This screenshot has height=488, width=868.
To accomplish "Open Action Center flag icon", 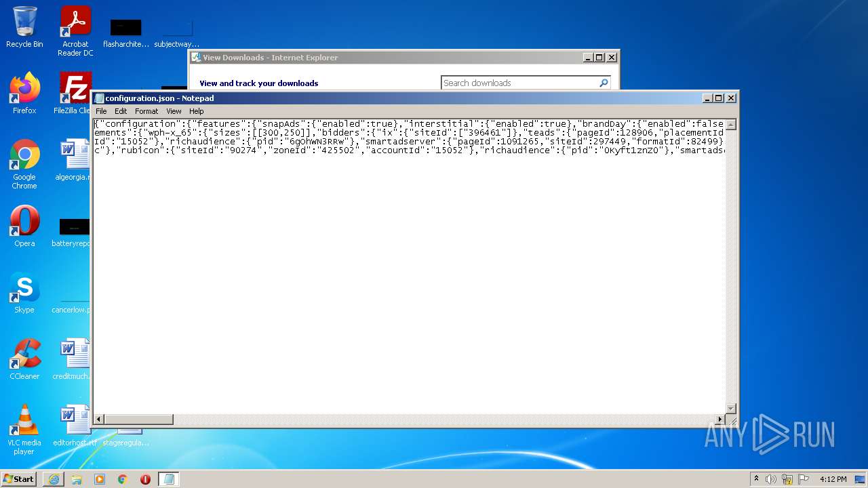I will pos(804,479).
